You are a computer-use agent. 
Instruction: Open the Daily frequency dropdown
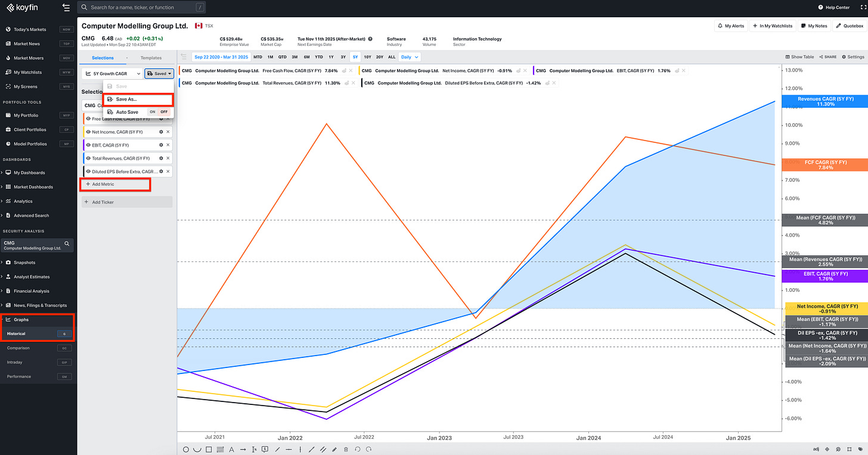[409, 57]
